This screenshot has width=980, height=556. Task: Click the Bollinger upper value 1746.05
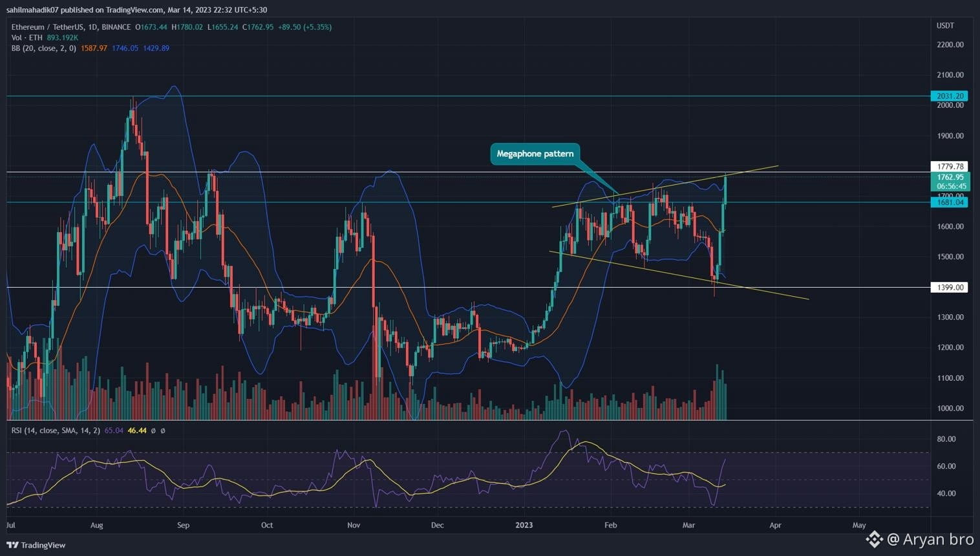click(x=125, y=48)
